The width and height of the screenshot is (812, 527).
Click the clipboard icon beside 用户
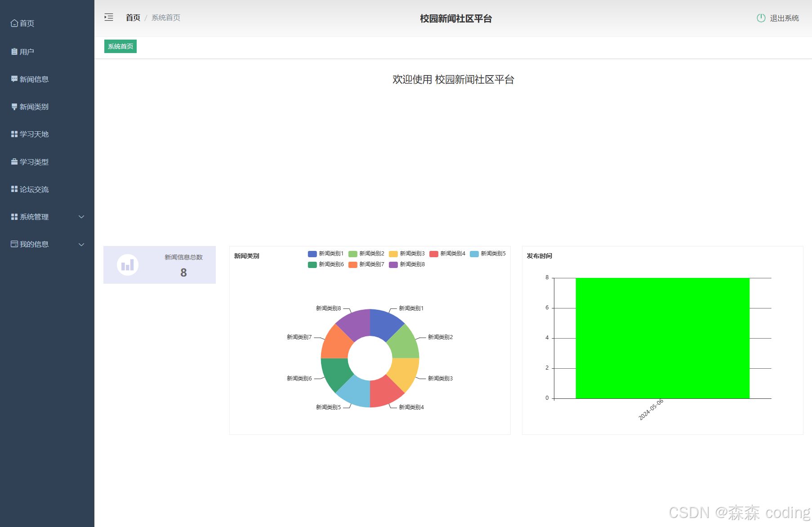[x=14, y=52]
